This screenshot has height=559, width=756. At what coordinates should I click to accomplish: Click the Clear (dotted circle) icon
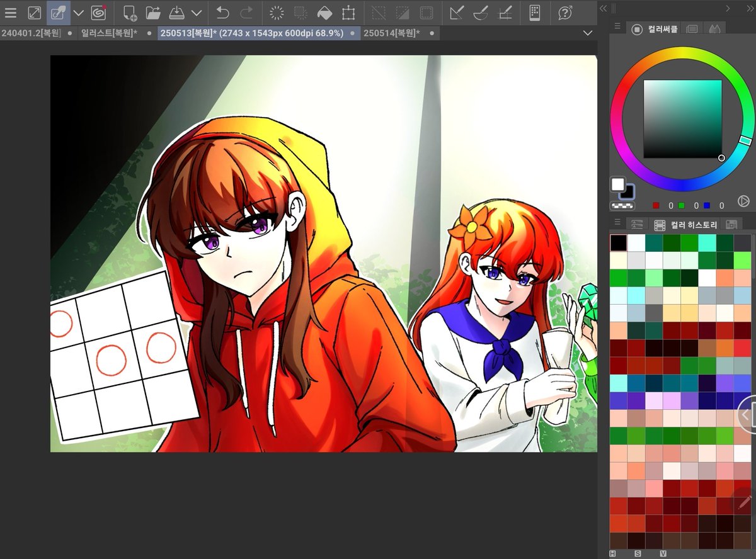point(276,13)
